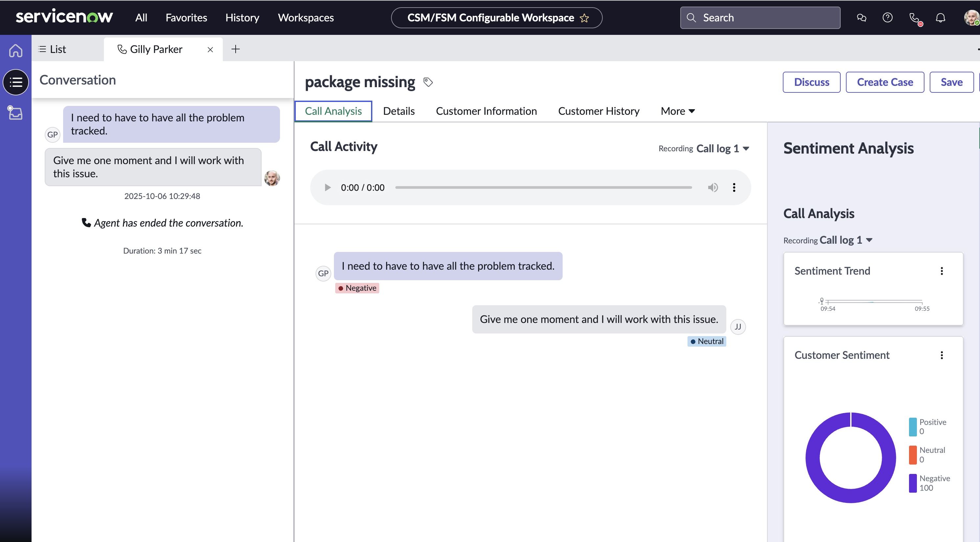Click the agent reply bubble in the Conversation panel

(153, 167)
